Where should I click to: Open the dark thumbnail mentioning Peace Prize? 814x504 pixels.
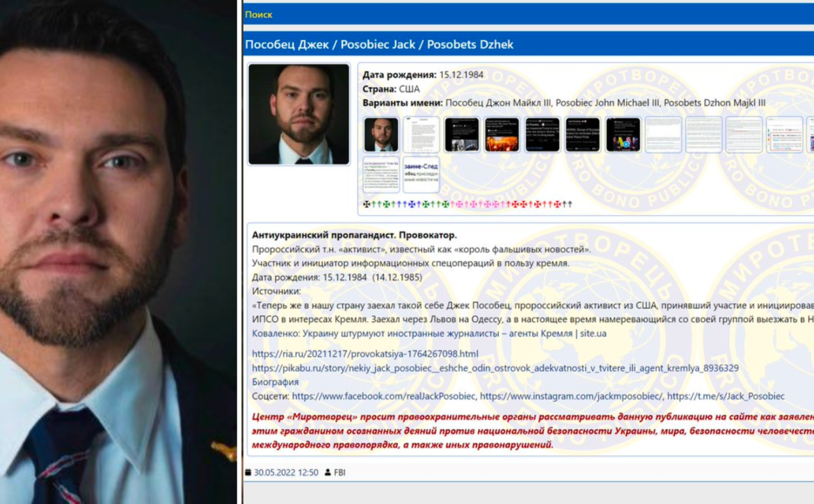point(582,135)
